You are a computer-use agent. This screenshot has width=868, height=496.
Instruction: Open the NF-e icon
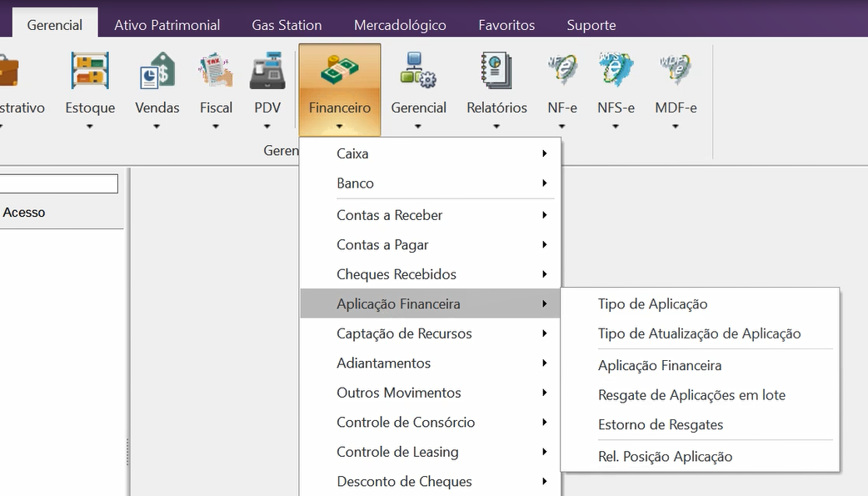[x=562, y=71]
